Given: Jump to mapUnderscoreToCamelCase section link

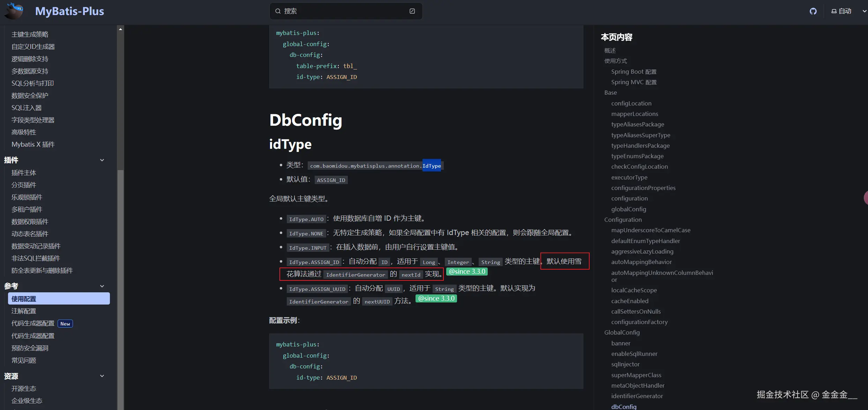Looking at the screenshot, I should coord(650,230).
